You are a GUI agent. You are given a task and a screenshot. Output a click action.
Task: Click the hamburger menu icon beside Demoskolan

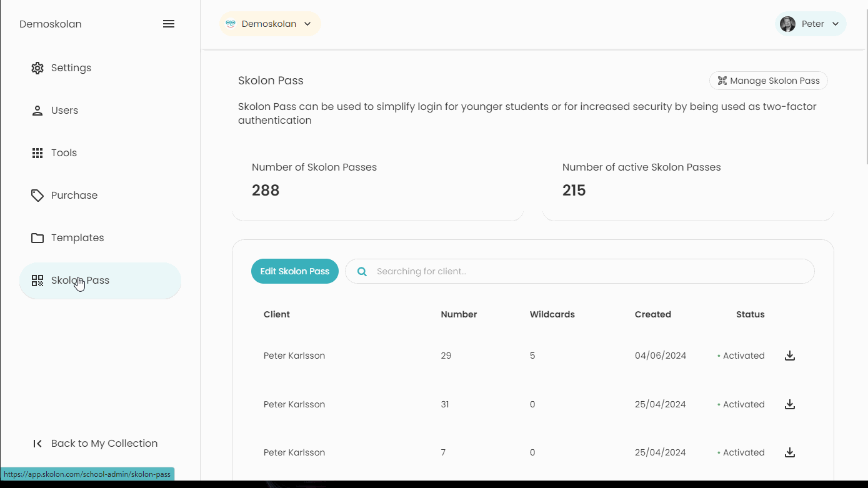click(169, 24)
